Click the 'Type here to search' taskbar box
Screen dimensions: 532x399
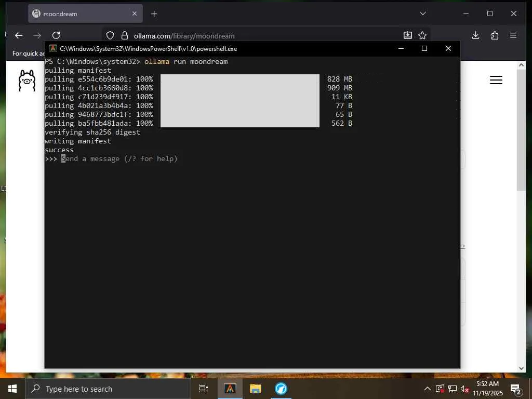tap(108, 389)
